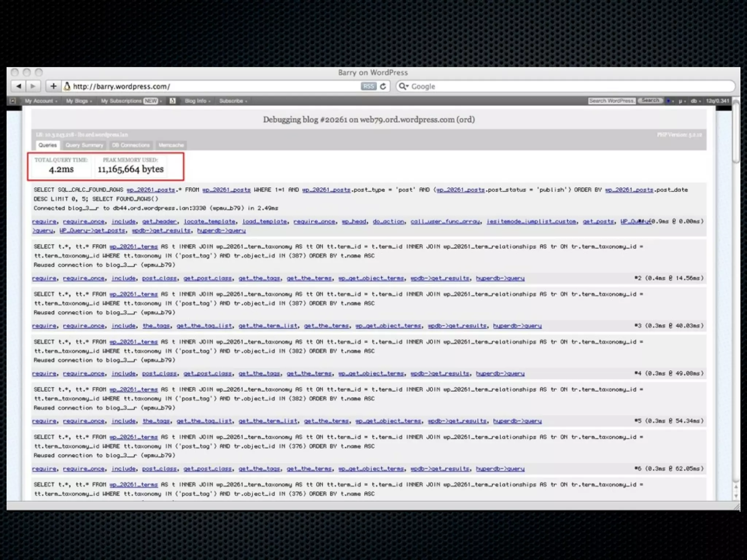Click the RSS feed badge in the address bar

coord(368,86)
